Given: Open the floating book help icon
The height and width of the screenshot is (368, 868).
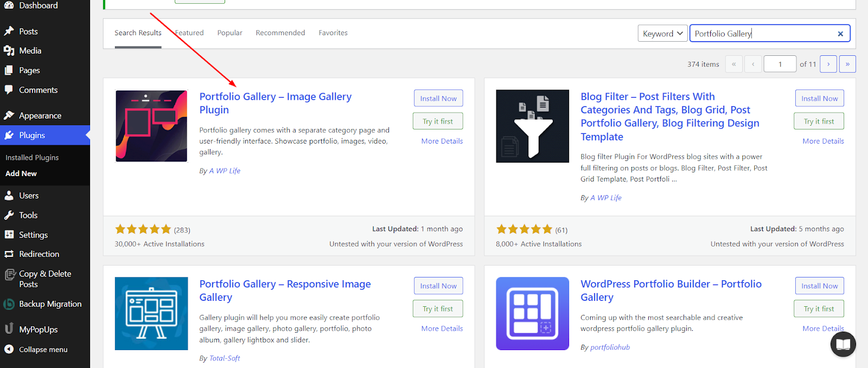Looking at the screenshot, I should click(x=843, y=344).
